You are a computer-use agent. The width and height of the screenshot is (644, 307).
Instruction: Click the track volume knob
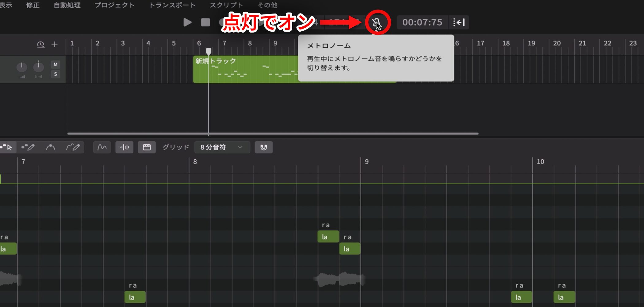pos(22,67)
